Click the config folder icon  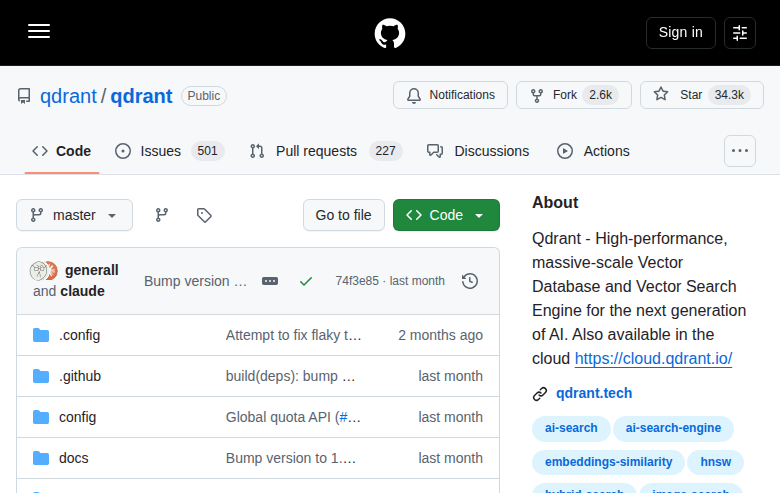(x=41, y=417)
